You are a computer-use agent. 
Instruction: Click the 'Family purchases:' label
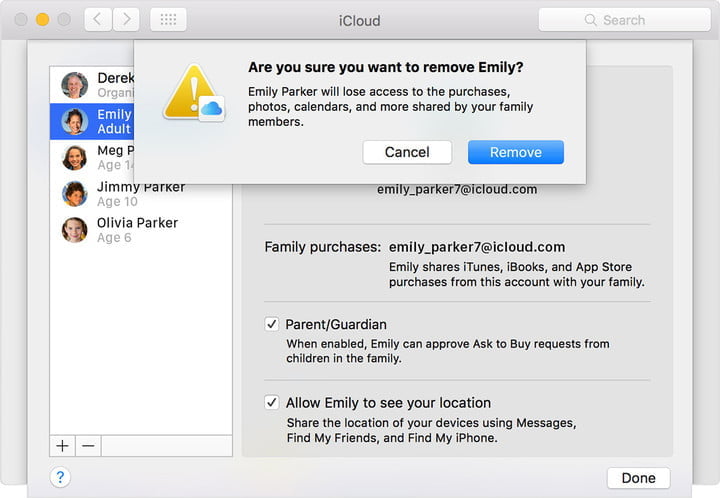click(x=322, y=247)
